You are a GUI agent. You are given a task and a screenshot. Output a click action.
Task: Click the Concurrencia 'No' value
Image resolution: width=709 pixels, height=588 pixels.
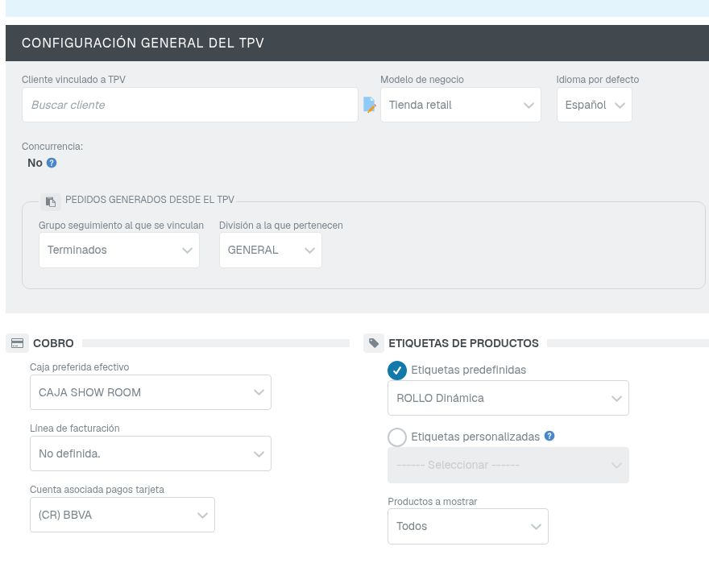click(x=35, y=163)
